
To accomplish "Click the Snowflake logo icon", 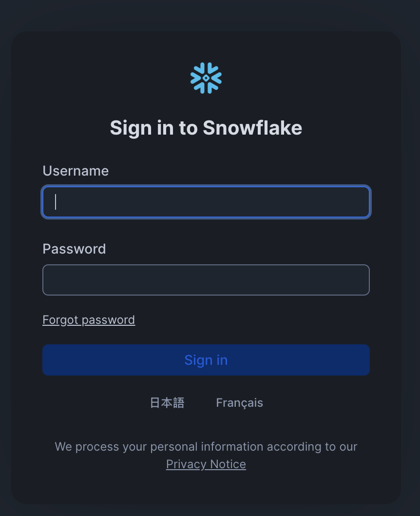I will coord(206,78).
